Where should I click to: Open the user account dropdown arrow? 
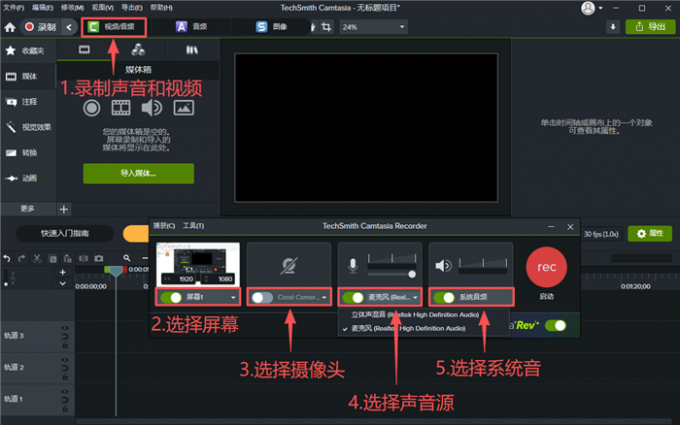(x=601, y=8)
